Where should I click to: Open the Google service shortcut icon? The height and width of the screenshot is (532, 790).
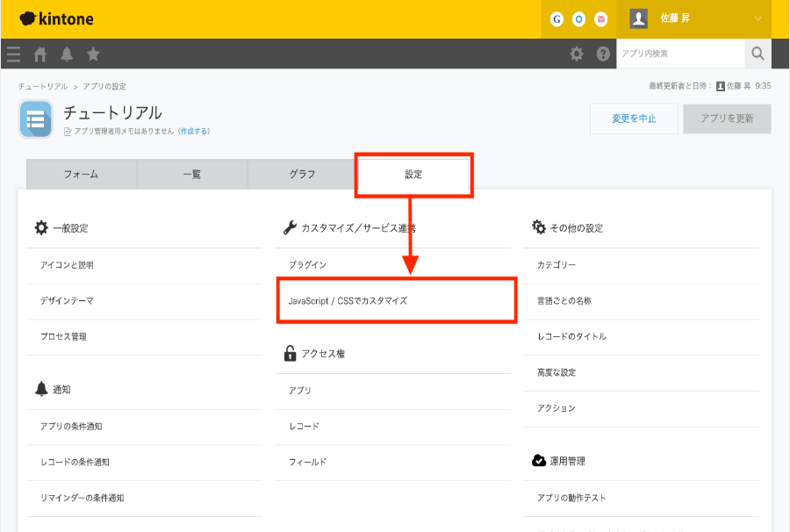point(557,18)
